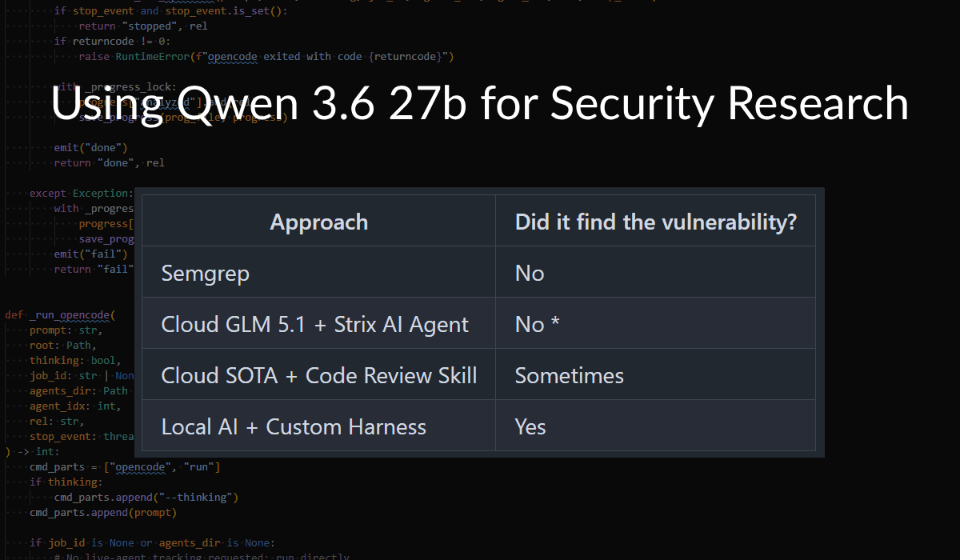Image resolution: width=960 pixels, height=560 pixels.
Task: Click the 'Approach' column header
Action: point(319,222)
